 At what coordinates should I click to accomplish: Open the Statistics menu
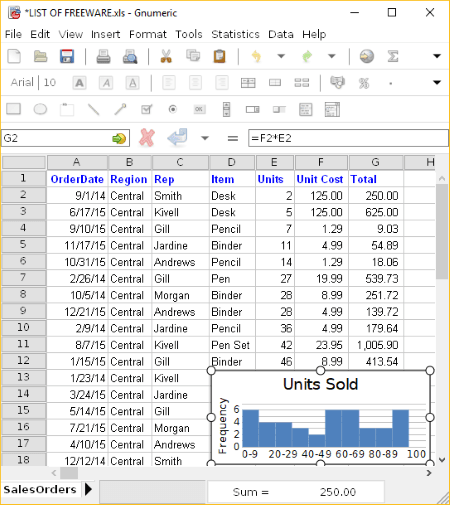click(235, 34)
